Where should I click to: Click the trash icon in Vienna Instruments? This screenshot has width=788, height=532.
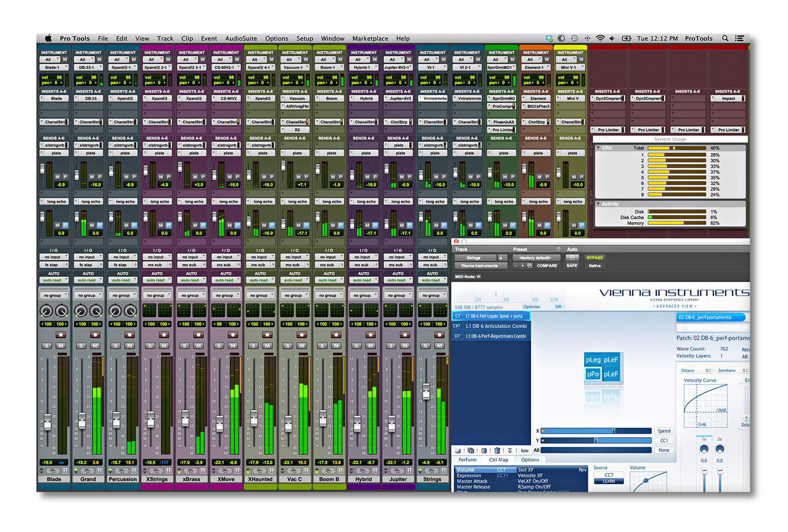(x=497, y=451)
